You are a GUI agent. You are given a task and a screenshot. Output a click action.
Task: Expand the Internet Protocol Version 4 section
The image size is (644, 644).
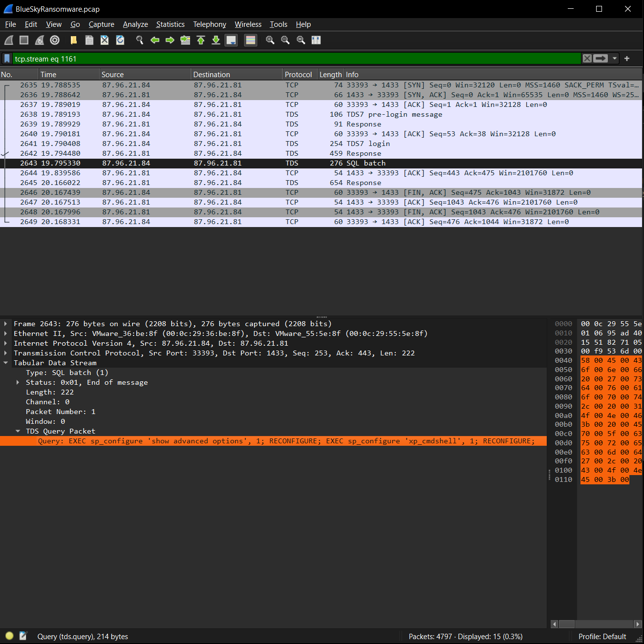(x=5, y=343)
